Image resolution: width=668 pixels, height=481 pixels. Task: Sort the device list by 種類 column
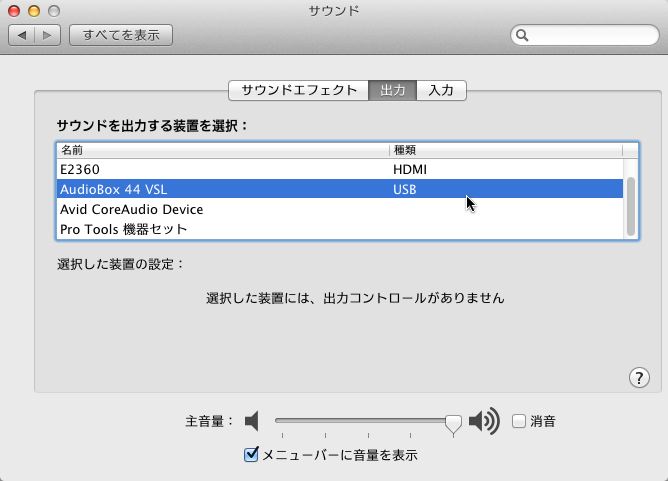(x=506, y=150)
